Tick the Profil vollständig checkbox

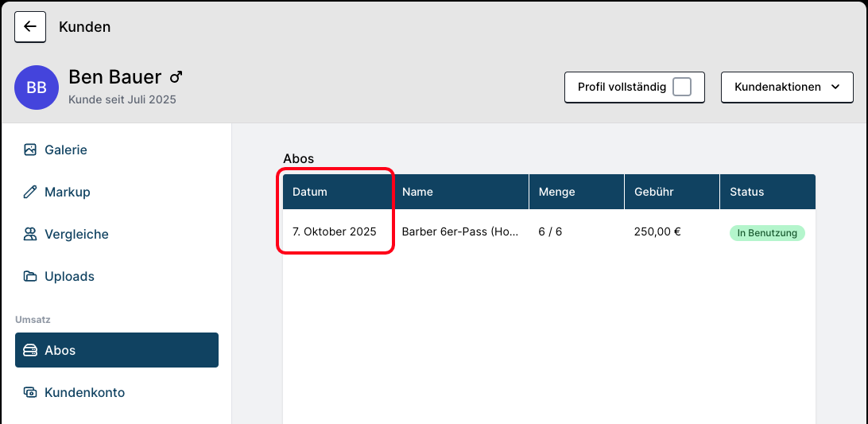(681, 87)
